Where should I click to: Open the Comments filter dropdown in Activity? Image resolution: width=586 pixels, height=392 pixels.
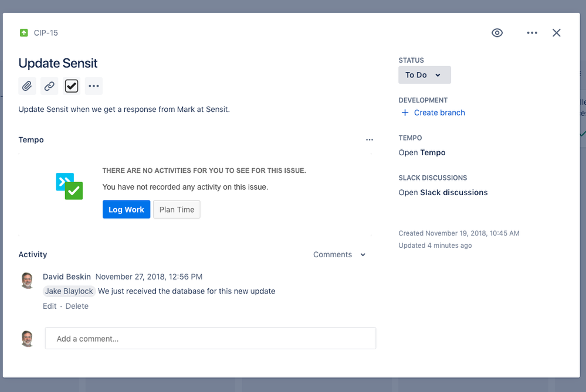pyautogui.click(x=339, y=254)
